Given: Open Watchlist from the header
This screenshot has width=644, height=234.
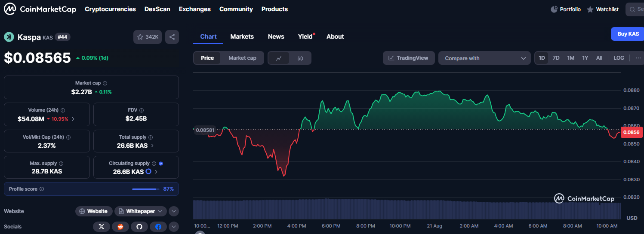Looking at the screenshot, I should 603,9.
